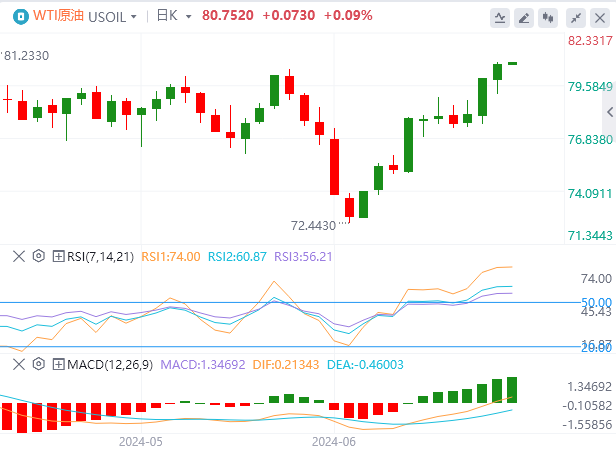Screen dimensions: 616x455
Task: Click the latest small green candlestick
Action: click(512, 63)
